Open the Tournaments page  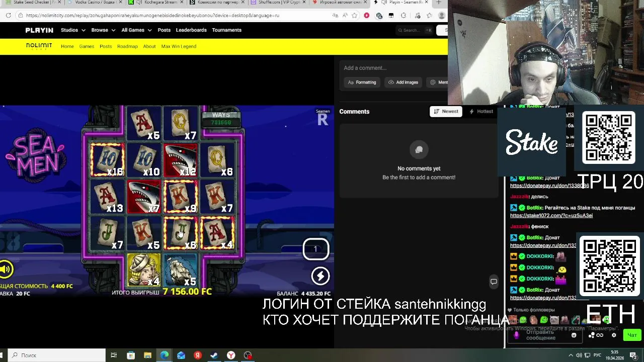pyautogui.click(x=226, y=30)
